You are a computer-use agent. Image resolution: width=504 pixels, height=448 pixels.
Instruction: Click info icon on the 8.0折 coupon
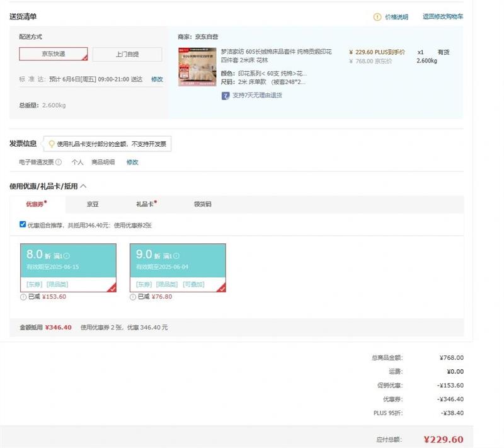tap(67, 256)
